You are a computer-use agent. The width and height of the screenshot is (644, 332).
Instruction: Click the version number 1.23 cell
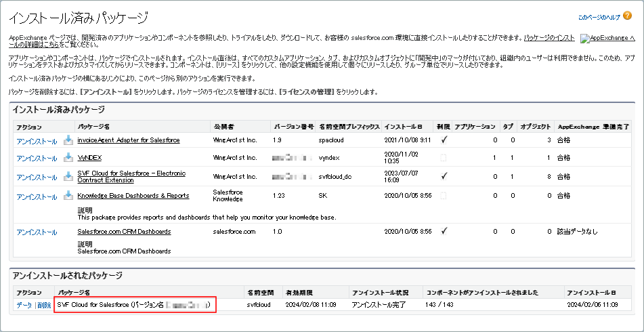pyautogui.click(x=279, y=196)
